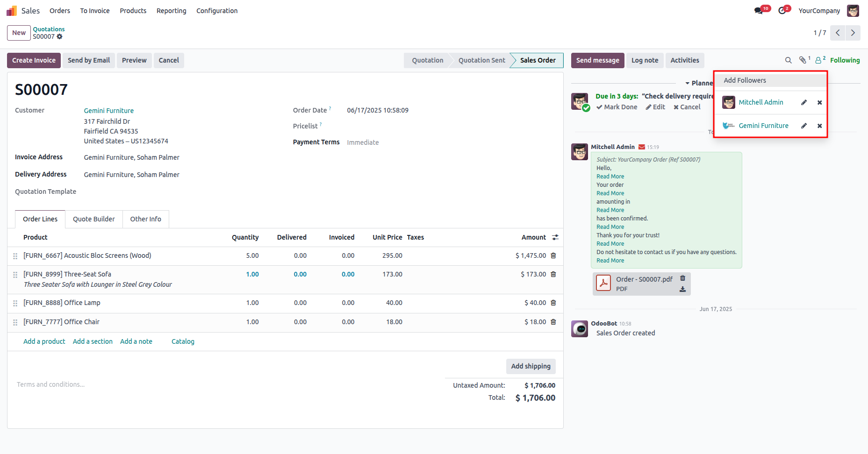Switch to the Order Lines tab
This screenshot has height=454, width=868.
click(x=40, y=219)
